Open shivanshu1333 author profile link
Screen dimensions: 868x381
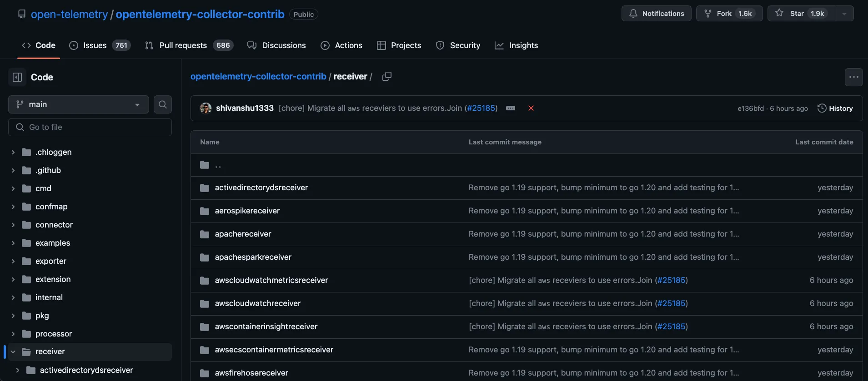click(x=245, y=108)
